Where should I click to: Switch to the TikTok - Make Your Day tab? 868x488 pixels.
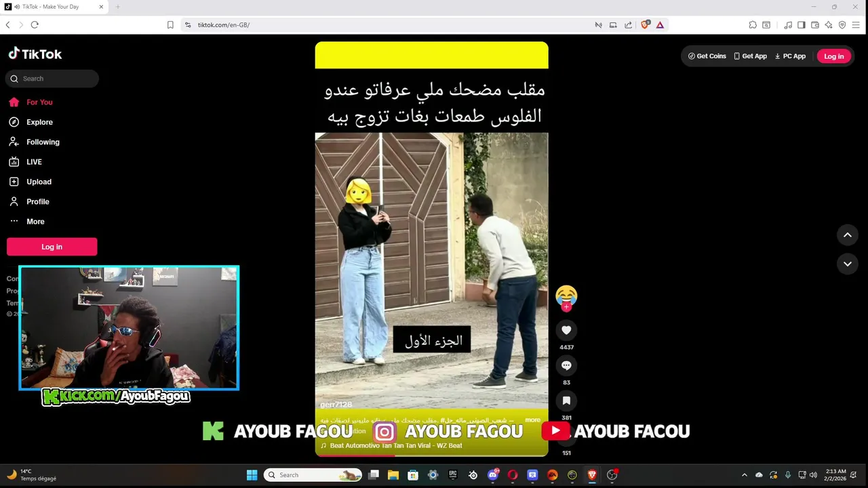tap(54, 7)
